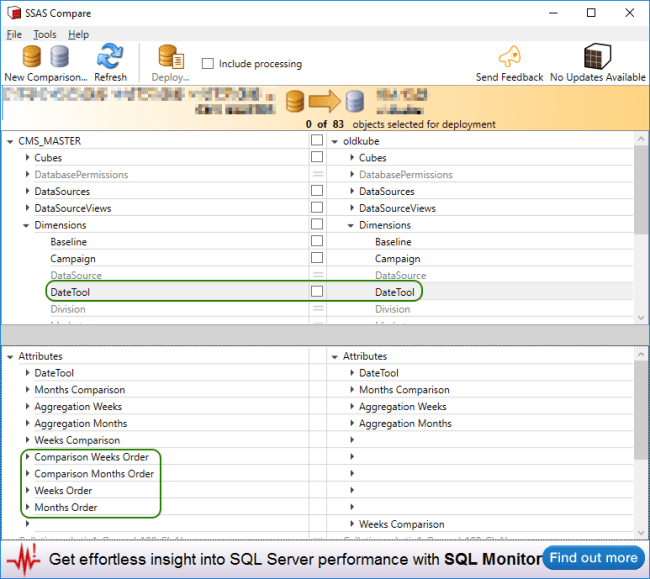The width and height of the screenshot is (650, 579).
Task: Expand right Aggregation Months attribute
Action: coord(352,423)
